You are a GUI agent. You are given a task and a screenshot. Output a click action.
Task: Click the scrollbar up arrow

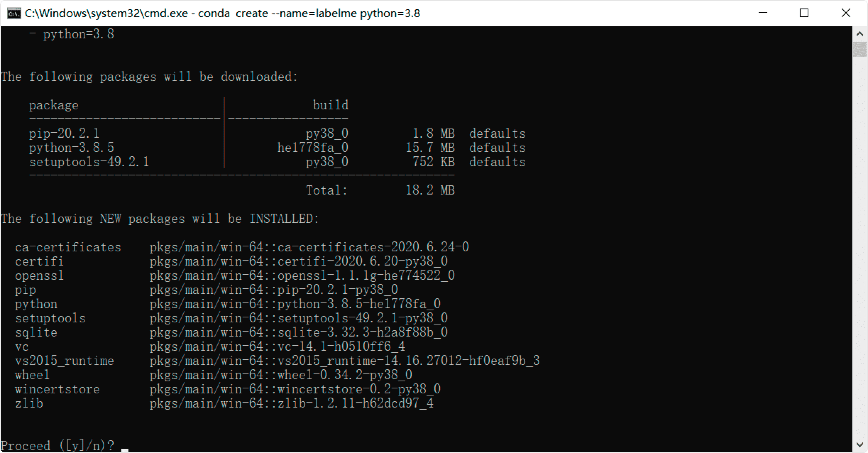(x=859, y=34)
